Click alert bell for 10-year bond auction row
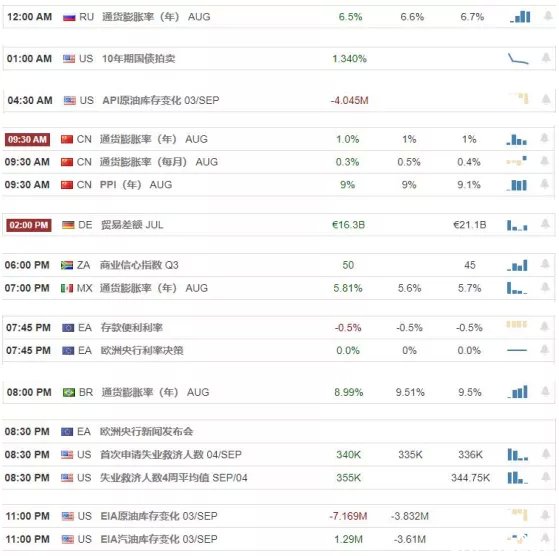Viewport: 559px width, 556px height. pos(546,57)
